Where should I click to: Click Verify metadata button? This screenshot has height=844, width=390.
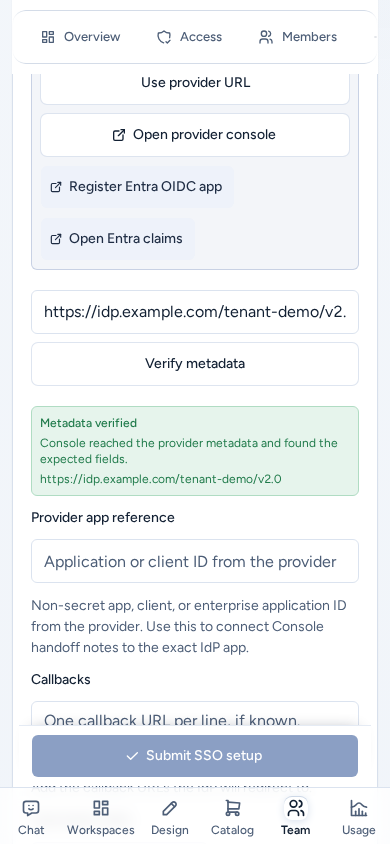tap(195, 364)
